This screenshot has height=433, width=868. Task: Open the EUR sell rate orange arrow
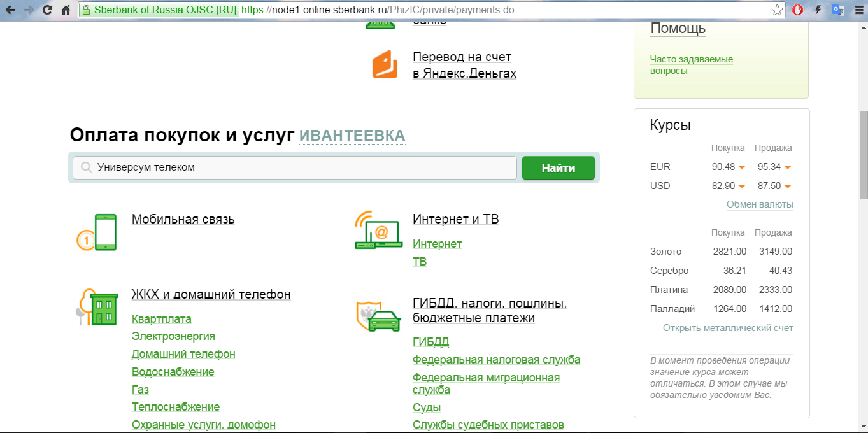[788, 167]
